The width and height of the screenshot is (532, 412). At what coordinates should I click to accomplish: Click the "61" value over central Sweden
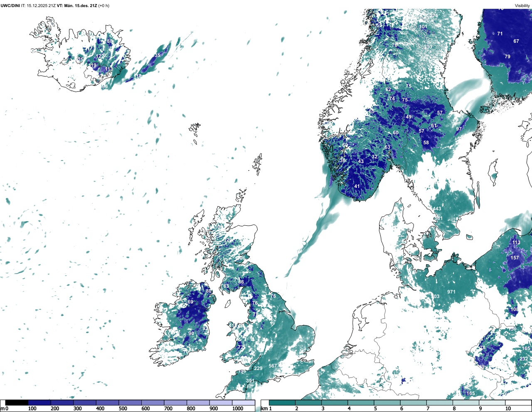point(434,126)
